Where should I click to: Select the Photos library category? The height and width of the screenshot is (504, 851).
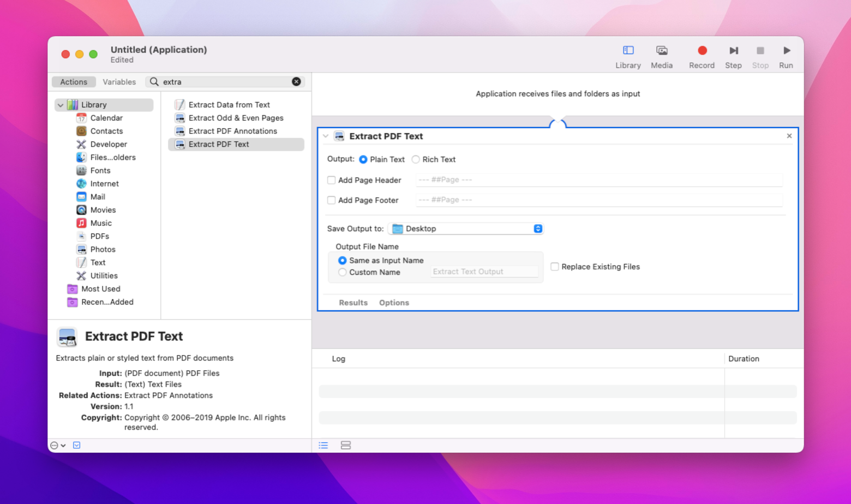[102, 249]
